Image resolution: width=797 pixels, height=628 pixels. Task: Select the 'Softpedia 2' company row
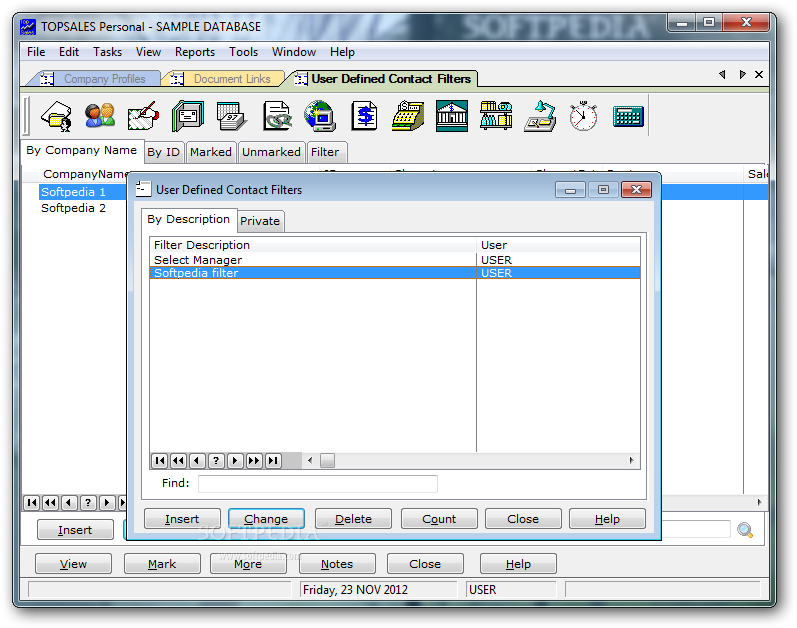[x=74, y=208]
